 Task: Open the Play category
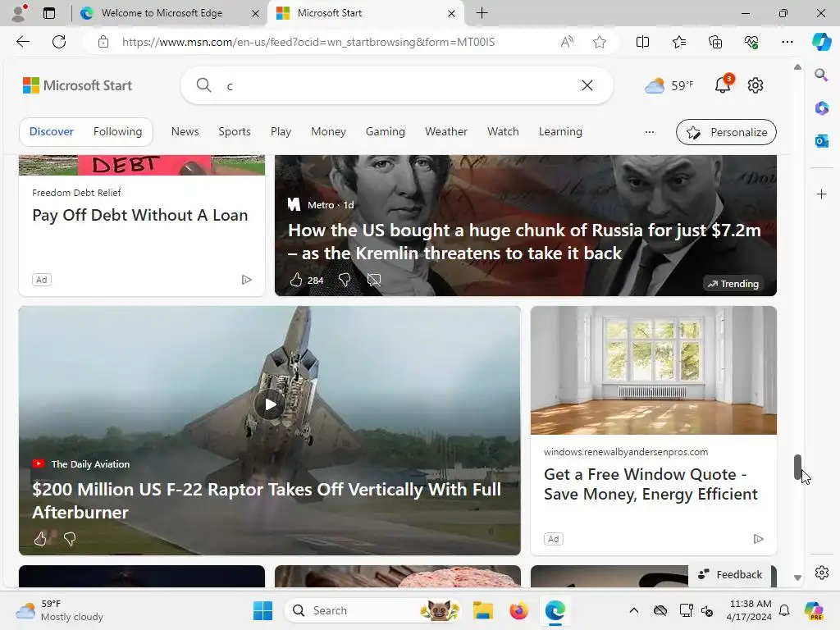click(x=281, y=132)
